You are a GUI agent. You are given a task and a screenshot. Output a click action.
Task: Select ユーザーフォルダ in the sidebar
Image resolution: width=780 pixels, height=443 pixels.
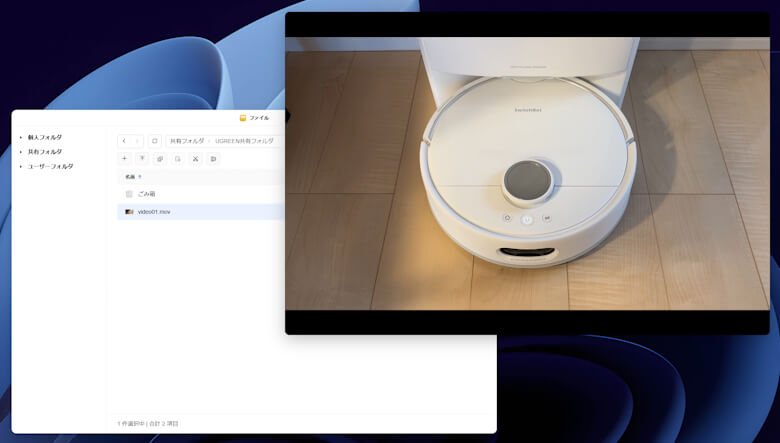(50, 166)
